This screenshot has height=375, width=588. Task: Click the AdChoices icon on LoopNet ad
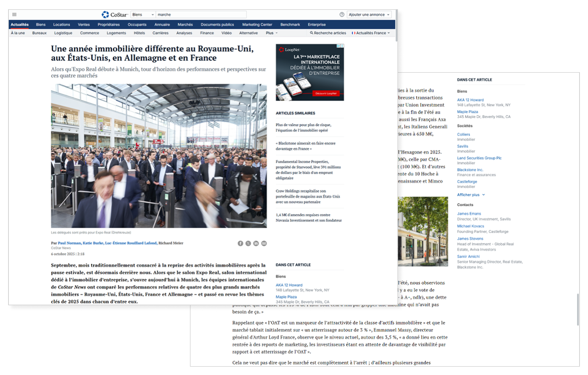pyautogui.click(x=341, y=46)
